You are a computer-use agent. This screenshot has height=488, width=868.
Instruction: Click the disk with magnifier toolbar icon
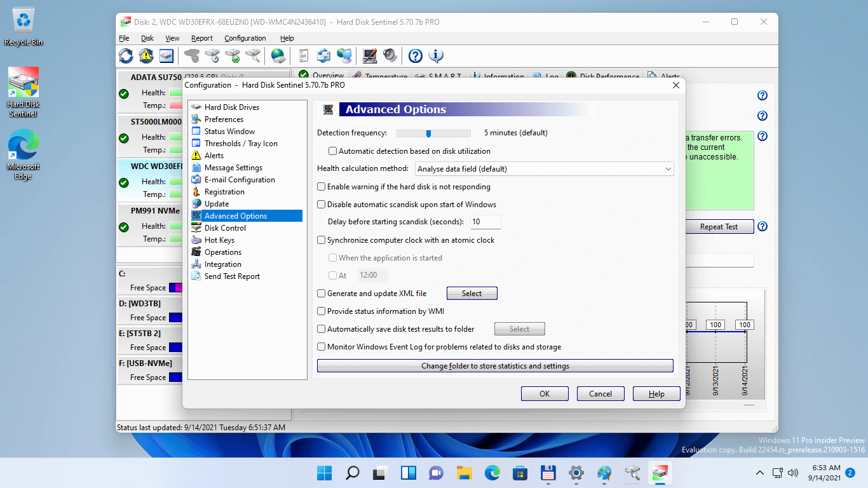coord(253,56)
